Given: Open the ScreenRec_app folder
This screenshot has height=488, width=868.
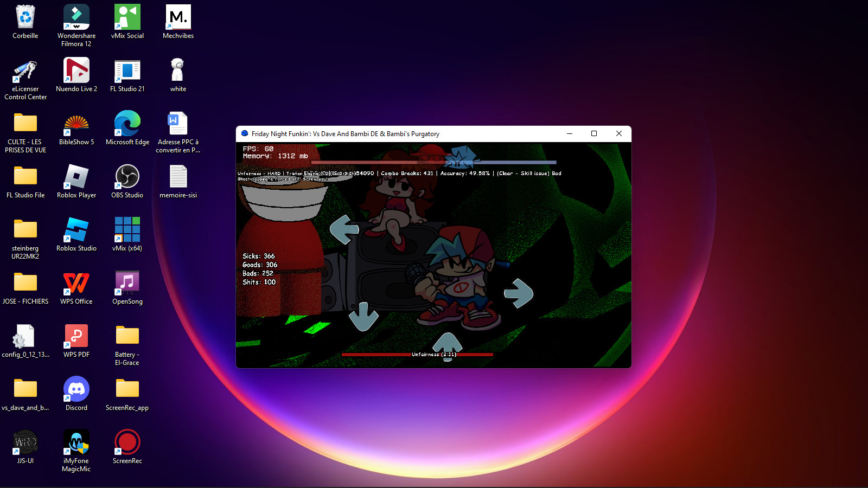Looking at the screenshot, I should pos(127,395).
